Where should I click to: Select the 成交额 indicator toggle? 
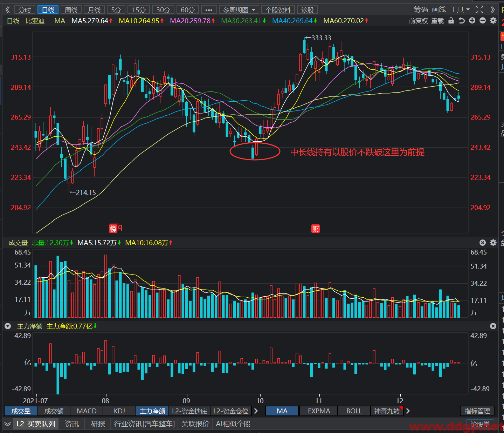point(54,411)
